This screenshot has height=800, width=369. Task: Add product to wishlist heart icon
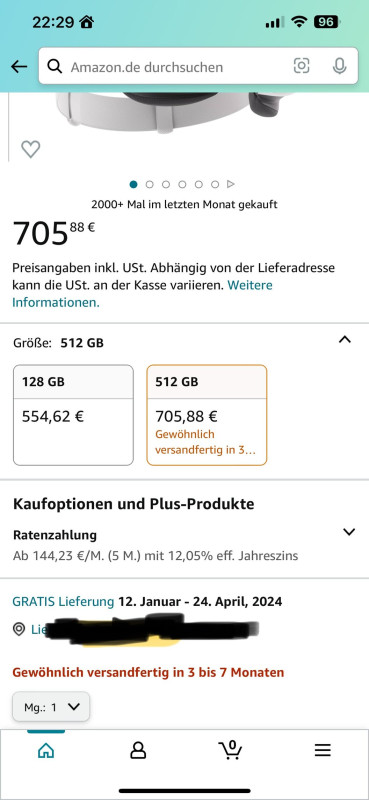point(31,149)
